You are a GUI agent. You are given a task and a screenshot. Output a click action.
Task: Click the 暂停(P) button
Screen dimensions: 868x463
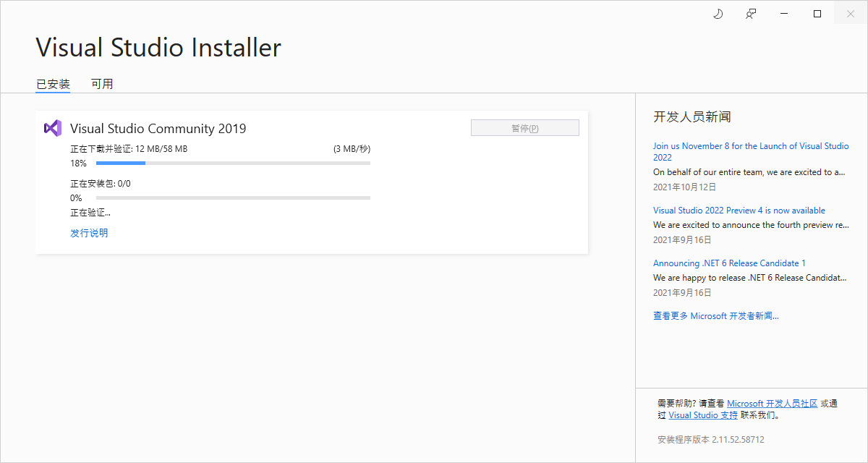tap(525, 128)
